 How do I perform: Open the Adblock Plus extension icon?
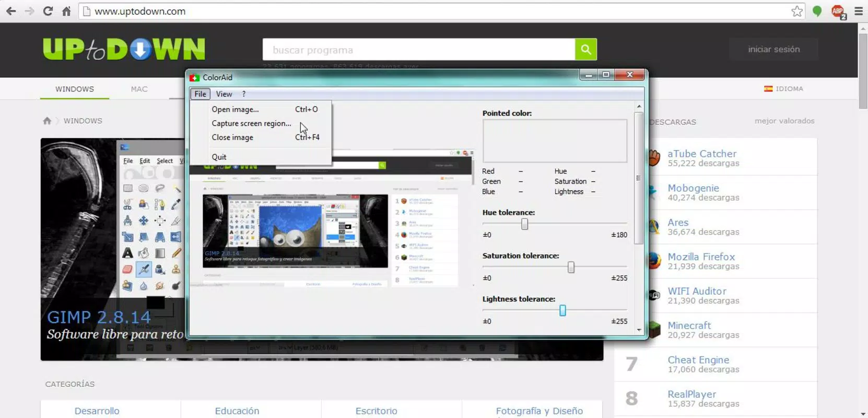point(838,11)
